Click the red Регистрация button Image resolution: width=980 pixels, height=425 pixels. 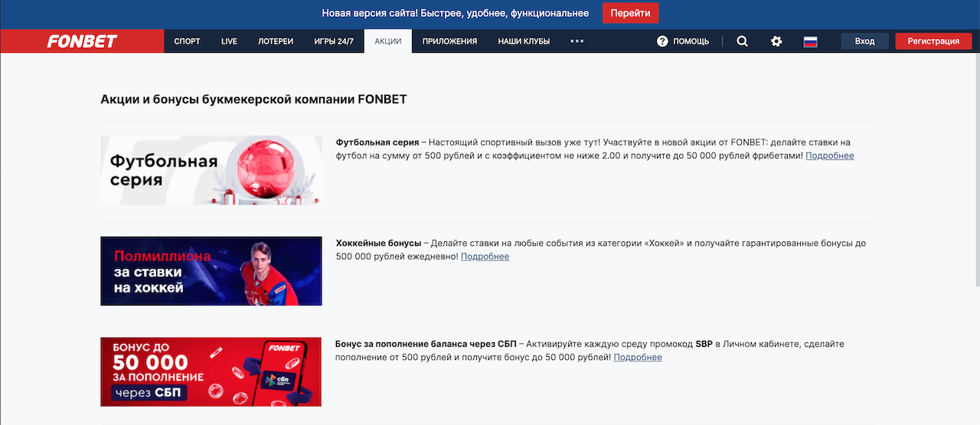[933, 41]
